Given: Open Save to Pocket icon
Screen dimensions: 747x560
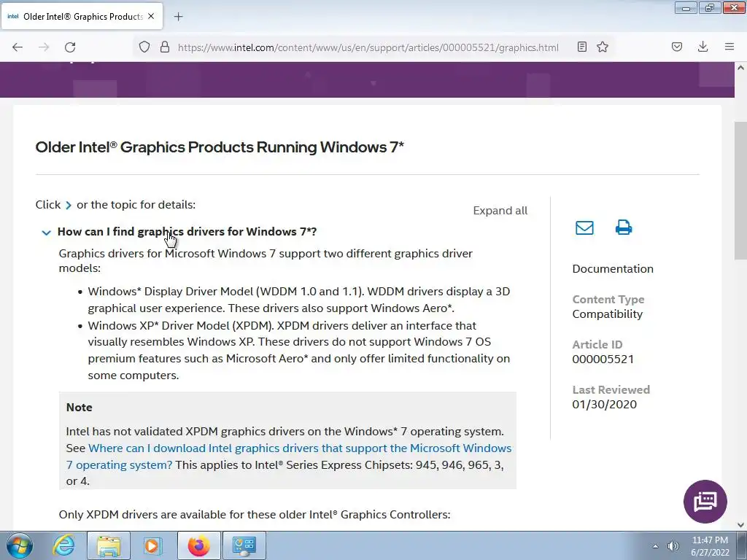Looking at the screenshot, I should pyautogui.click(x=677, y=47).
